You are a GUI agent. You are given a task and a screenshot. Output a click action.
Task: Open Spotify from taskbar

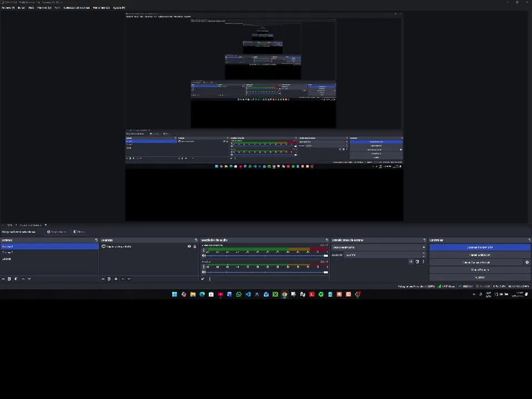click(321, 294)
